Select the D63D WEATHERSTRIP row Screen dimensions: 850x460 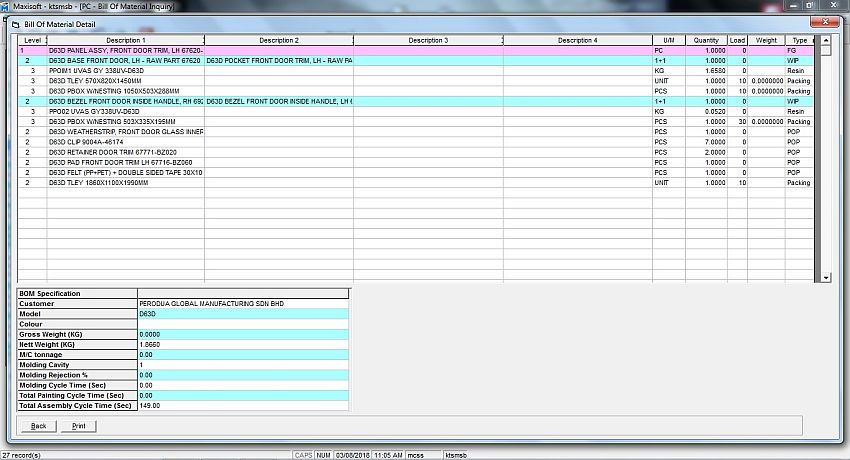coord(125,131)
